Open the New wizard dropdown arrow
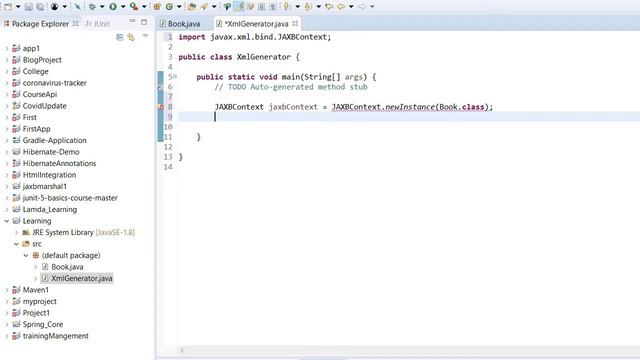The width and height of the screenshot is (640, 360). click(x=18, y=7)
